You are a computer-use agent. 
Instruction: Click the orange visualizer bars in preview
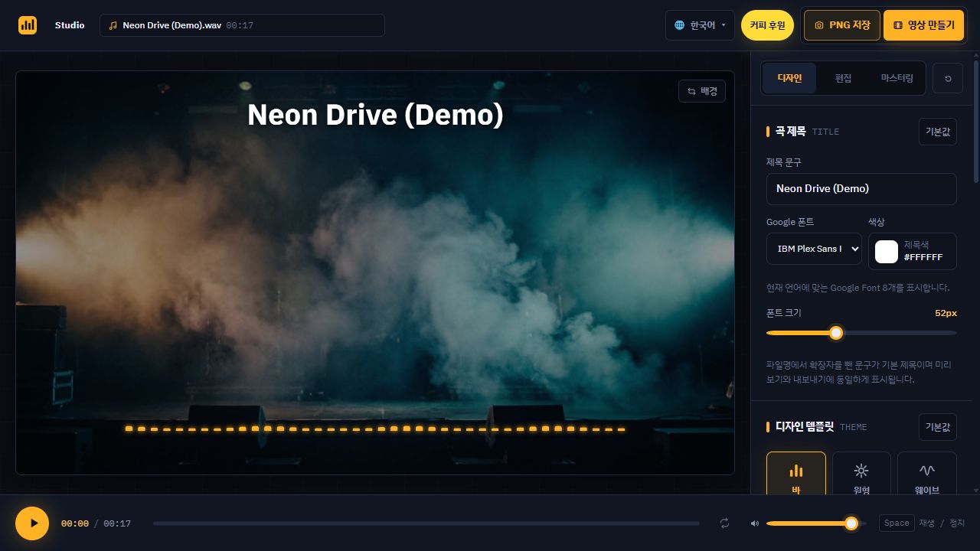click(x=375, y=429)
